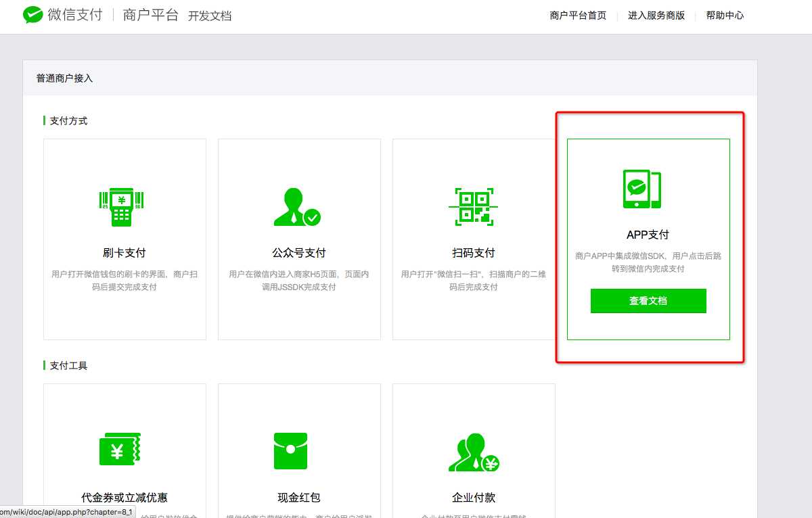Viewport: 812px width, 518px height.
Task: Click APP支付 SDK description text
Action: click(648, 262)
